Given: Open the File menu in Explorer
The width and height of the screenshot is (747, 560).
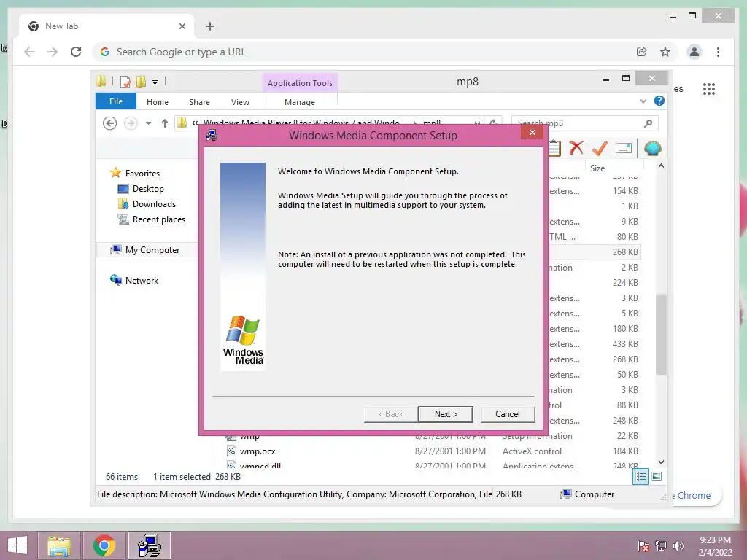Looking at the screenshot, I should pyautogui.click(x=116, y=101).
